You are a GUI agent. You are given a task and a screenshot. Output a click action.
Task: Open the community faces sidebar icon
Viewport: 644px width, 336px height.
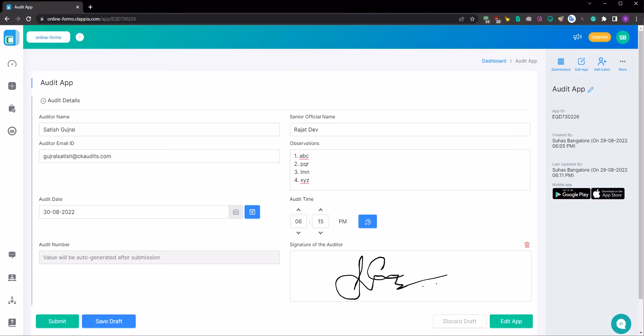point(12,131)
